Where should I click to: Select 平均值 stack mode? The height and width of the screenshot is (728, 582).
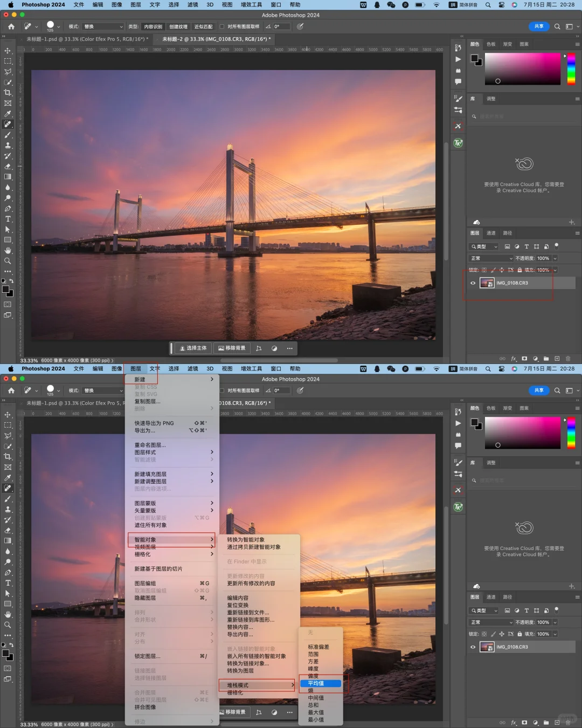tap(321, 683)
